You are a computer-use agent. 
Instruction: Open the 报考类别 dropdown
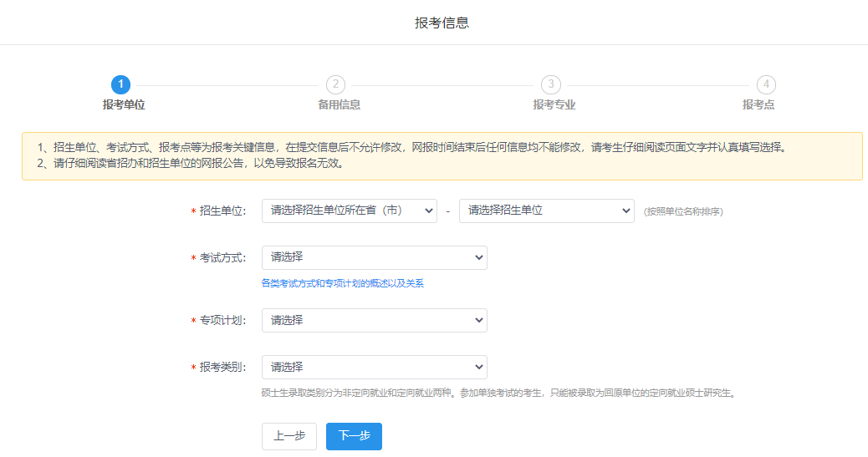(374, 368)
